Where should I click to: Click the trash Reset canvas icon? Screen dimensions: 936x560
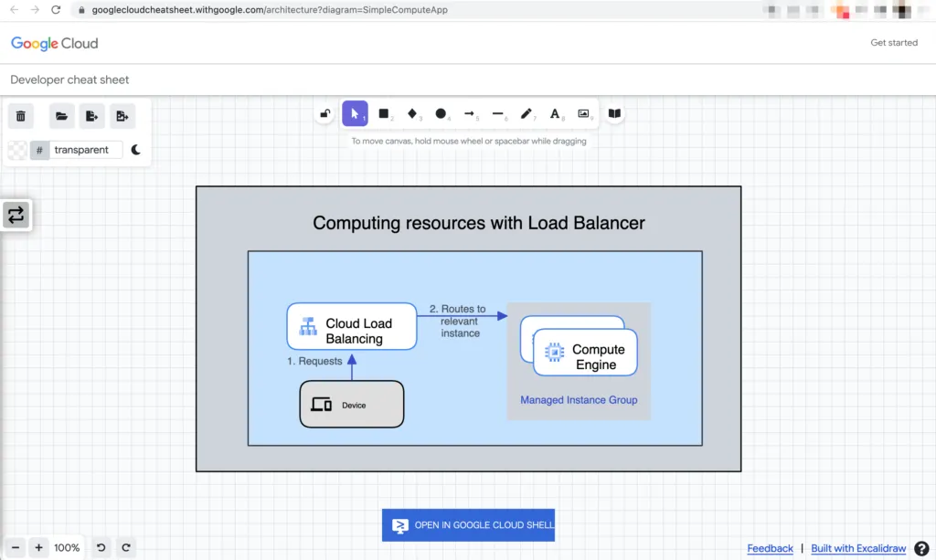point(21,116)
